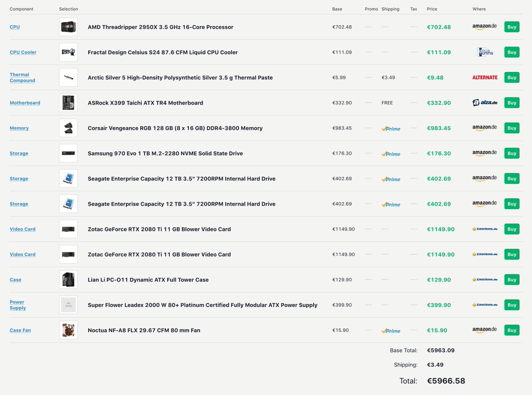Buy the AMD Threadripper 2950X processor
Viewport: 532px width, 395px height.
512,27
